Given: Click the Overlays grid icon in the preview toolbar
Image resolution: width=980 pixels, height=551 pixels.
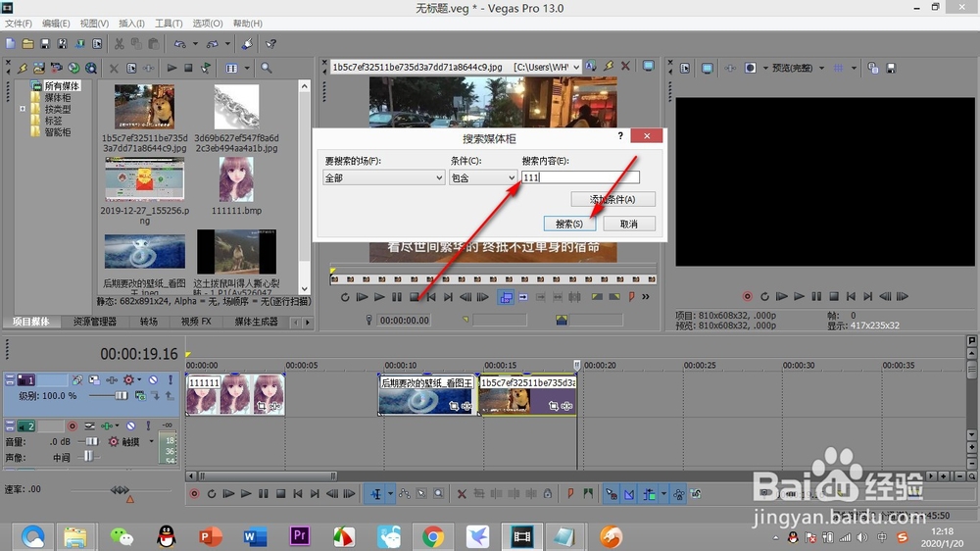Looking at the screenshot, I should pyautogui.click(x=838, y=69).
